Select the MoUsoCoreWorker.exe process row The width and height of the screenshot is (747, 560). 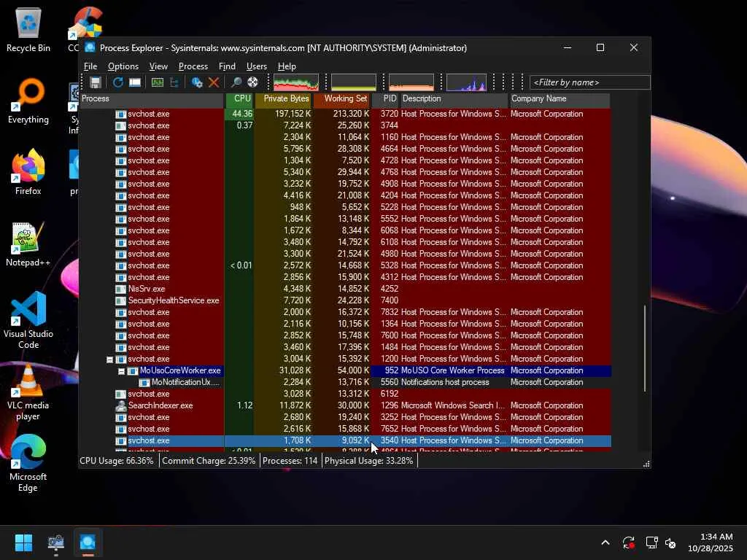point(345,370)
